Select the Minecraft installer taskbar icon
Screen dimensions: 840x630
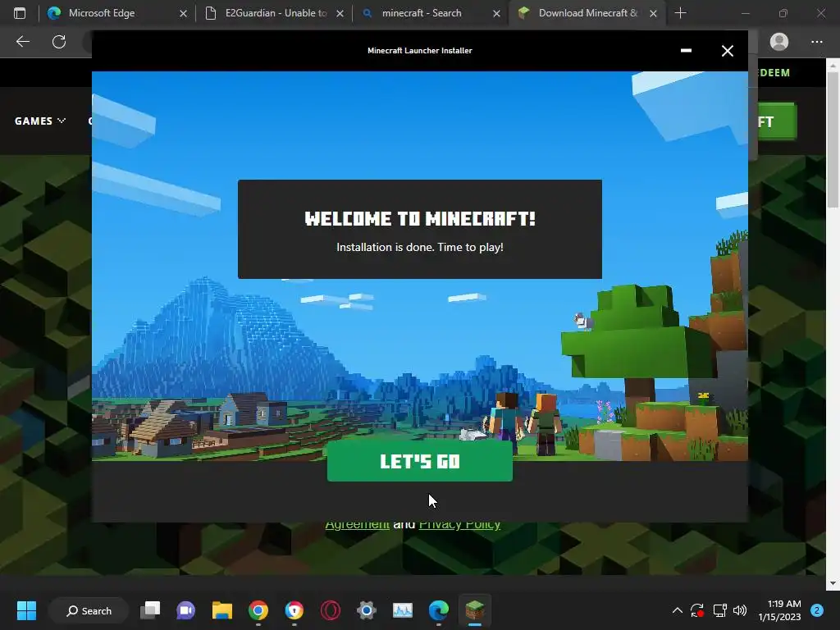(475, 610)
